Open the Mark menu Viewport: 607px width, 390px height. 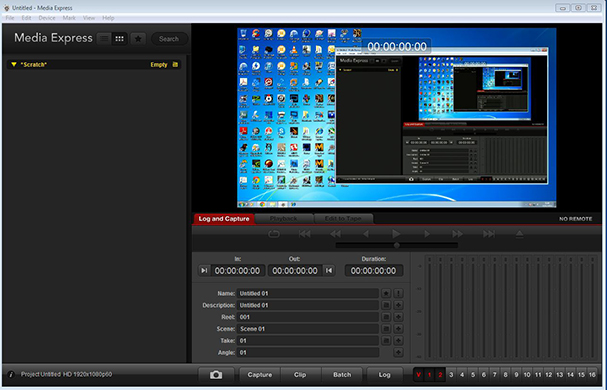click(x=69, y=18)
